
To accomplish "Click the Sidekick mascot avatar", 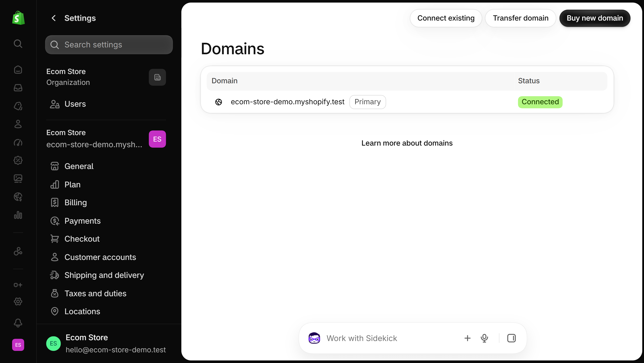I will 314,338.
